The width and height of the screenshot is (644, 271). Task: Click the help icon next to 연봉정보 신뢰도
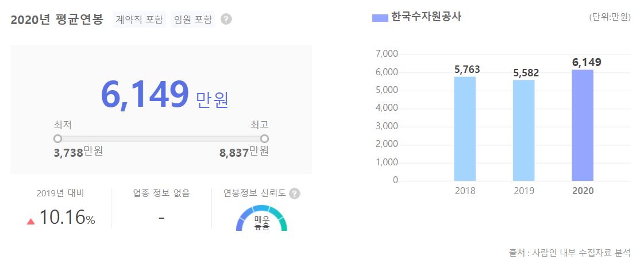[x=295, y=193]
